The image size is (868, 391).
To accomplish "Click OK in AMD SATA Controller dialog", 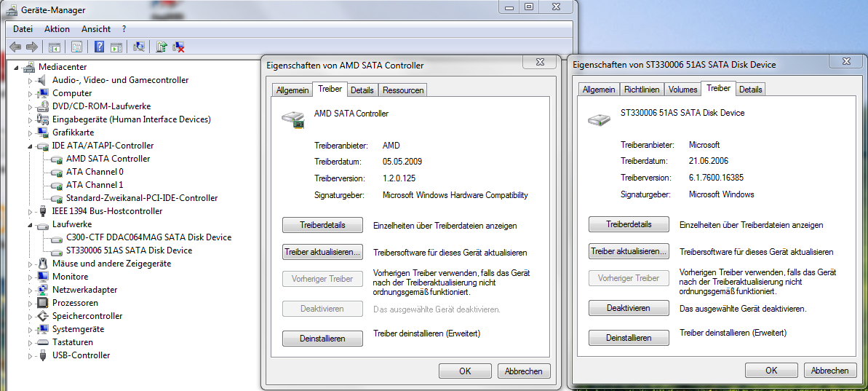I will [465, 371].
